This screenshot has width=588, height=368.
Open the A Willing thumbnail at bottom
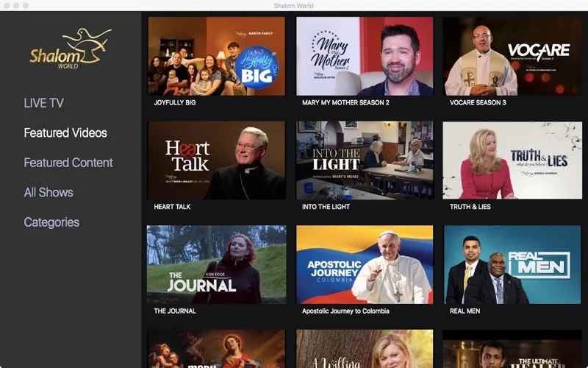tap(365, 349)
